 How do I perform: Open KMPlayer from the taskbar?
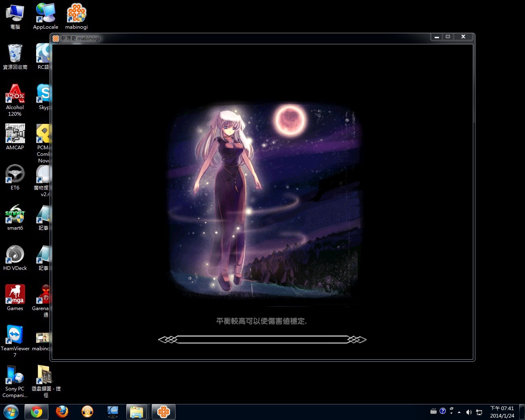tap(112, 411)
